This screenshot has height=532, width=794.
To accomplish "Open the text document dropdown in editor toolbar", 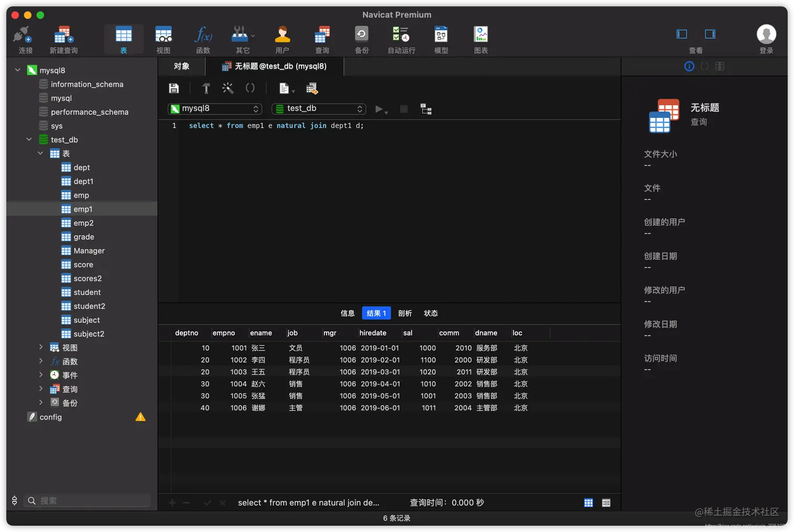I will (287, 88).
